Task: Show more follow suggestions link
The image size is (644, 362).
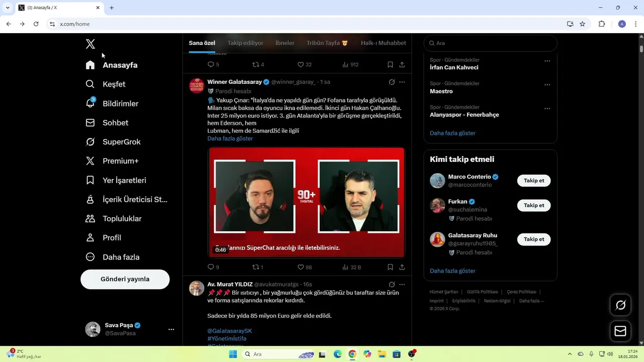Action: pyautogui.click(x=452, y=271)
